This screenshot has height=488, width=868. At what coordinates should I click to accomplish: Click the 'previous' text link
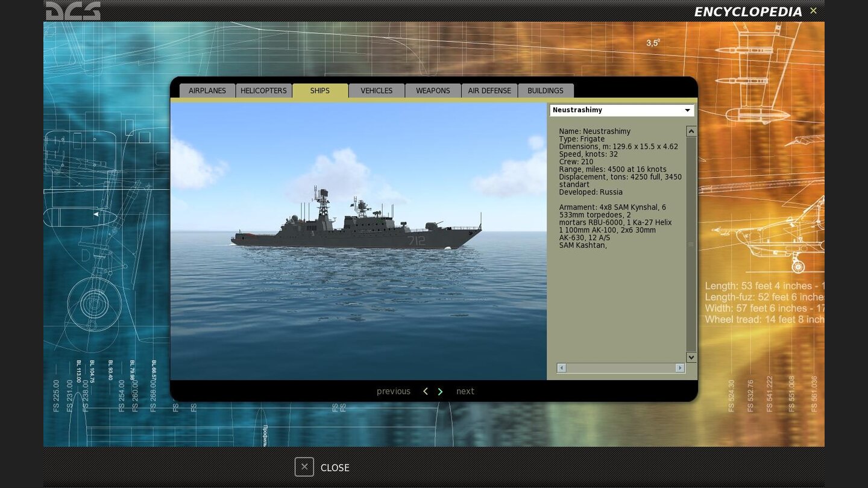coord(394,392)
